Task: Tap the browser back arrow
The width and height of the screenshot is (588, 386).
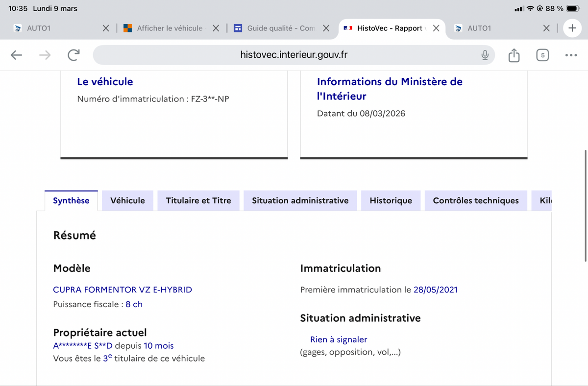Action: coord(17,55)
